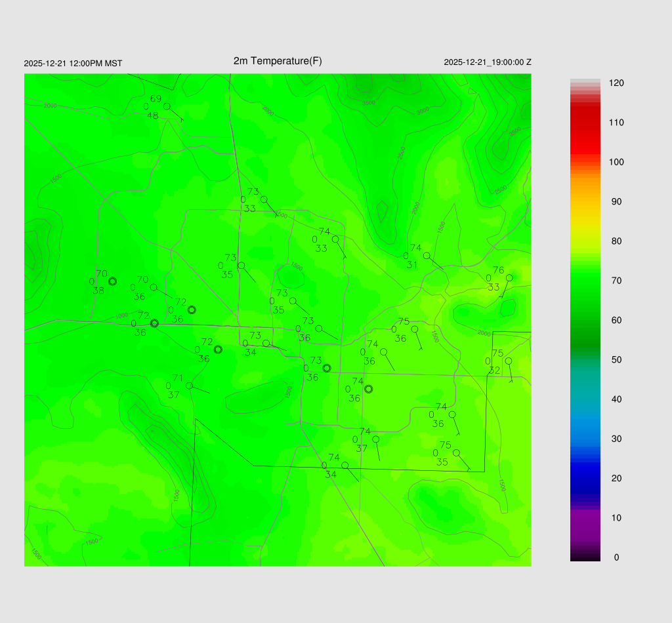
Task: Click the 12:00PM MST local timestamp
Action: [73, 64]
